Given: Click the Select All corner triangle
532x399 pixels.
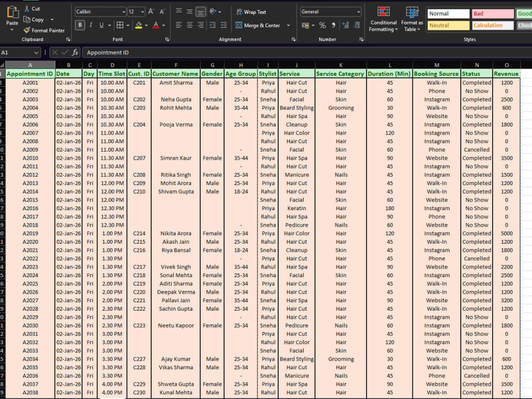Looking at the screenshot, I should tap(2, 65).
